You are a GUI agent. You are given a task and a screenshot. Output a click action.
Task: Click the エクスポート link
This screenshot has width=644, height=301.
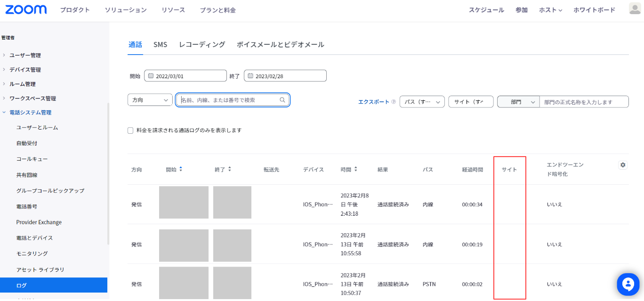[374, 102]
